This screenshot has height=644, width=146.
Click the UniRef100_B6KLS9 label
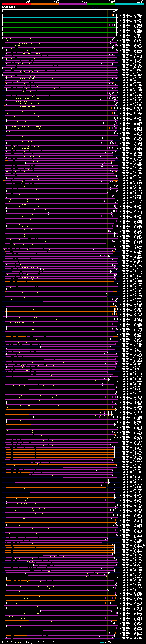coord(131,85)
